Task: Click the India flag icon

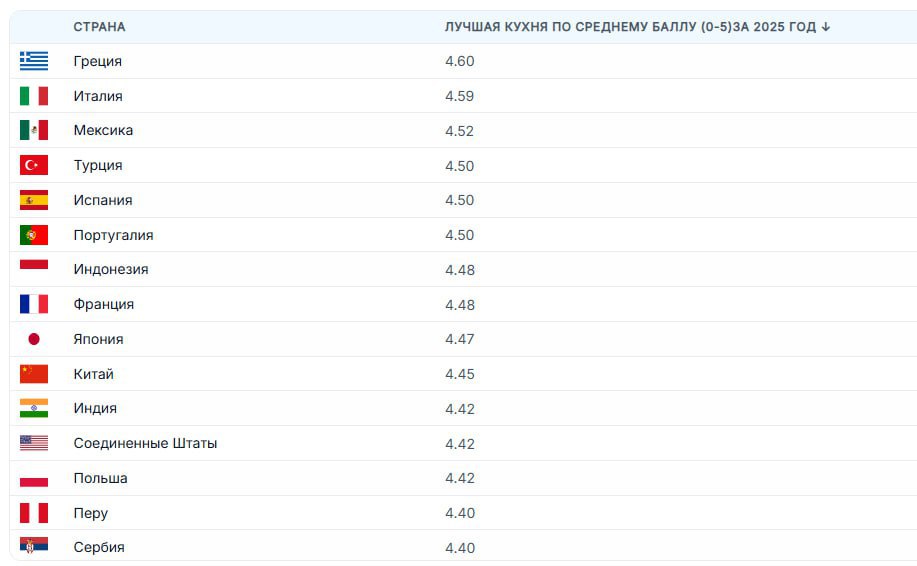Action: coord(34,409)
